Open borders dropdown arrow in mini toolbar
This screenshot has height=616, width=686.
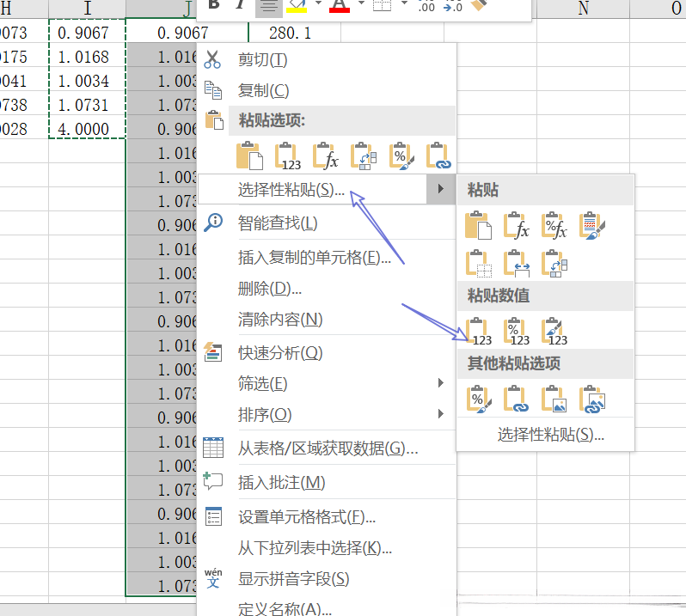pyautogui.click(x=404, y=3)
